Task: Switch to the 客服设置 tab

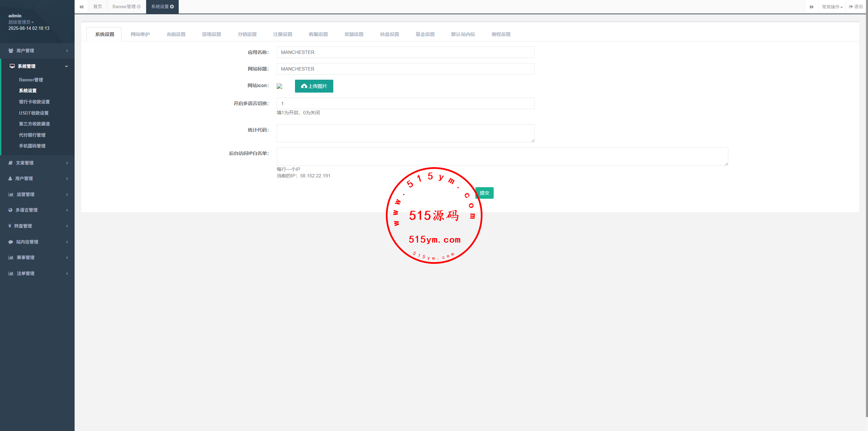Action: pyautogui.click(x=318, y=35)
